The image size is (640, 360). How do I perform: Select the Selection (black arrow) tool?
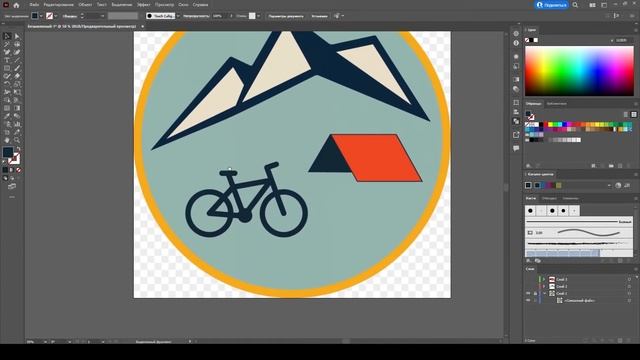7,36
